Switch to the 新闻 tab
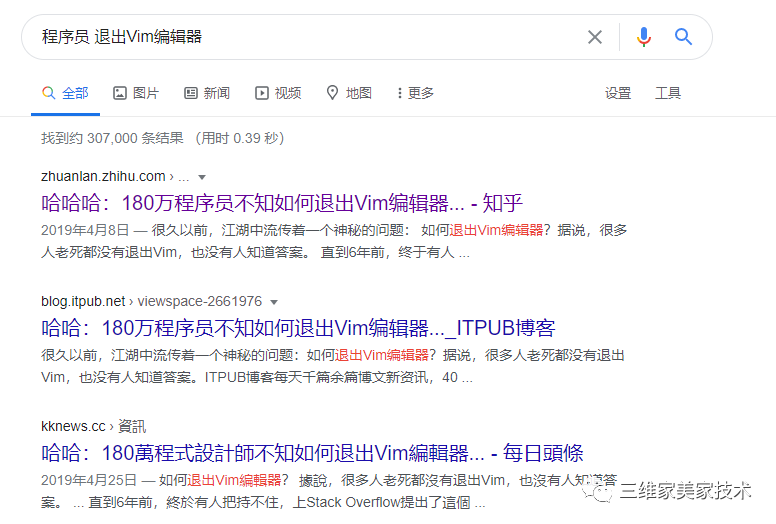 click(207, 93)
